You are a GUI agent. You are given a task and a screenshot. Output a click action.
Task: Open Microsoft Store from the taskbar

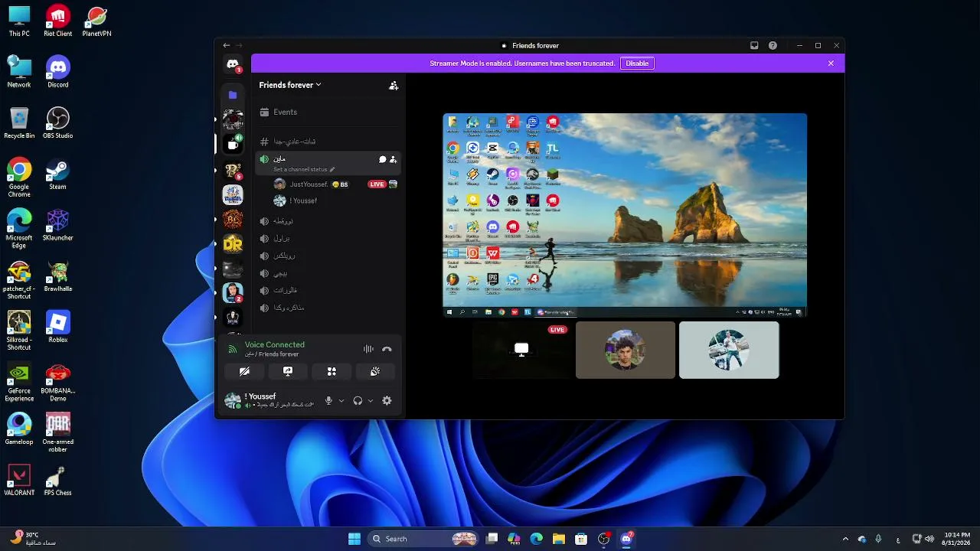click(581, 539)
